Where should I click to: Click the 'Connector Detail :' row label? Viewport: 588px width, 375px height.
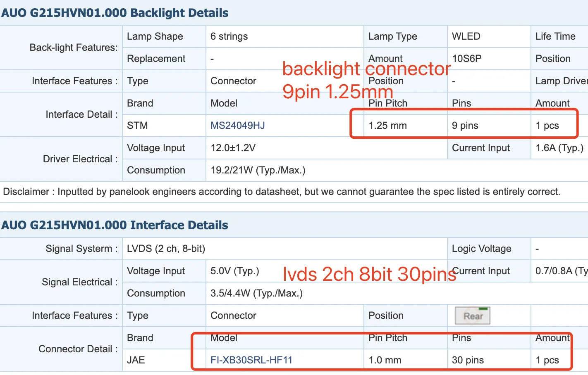pos(78,349)
